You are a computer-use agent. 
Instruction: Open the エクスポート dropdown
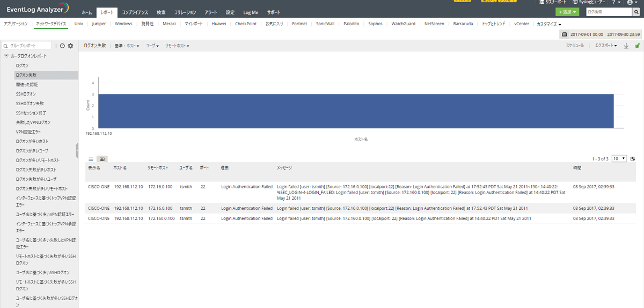(606, 46)
